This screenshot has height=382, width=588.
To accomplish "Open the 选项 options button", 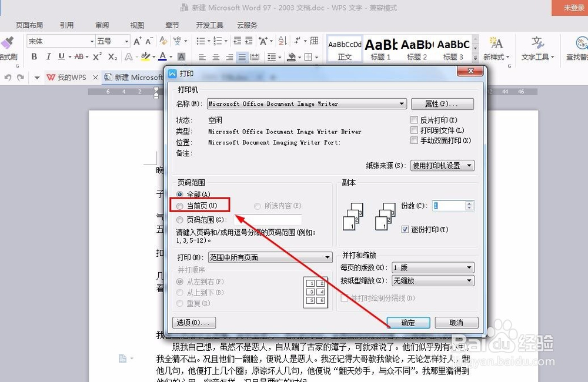I will 194,323.
